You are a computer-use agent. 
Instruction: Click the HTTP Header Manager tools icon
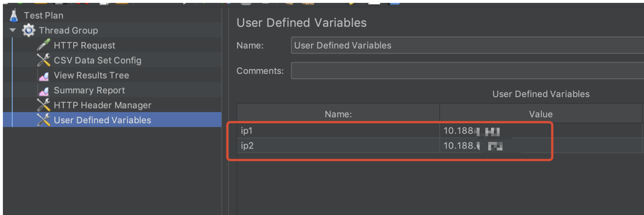pos(43,105)
